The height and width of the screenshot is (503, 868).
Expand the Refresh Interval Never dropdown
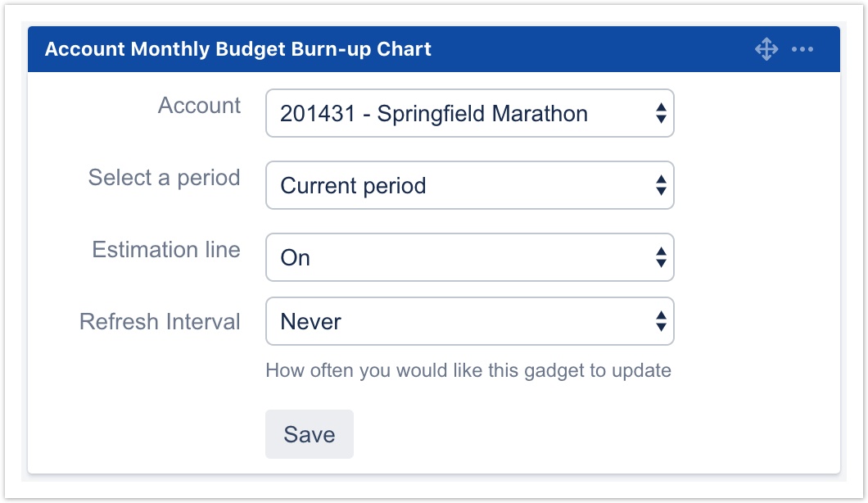point(469,322)
